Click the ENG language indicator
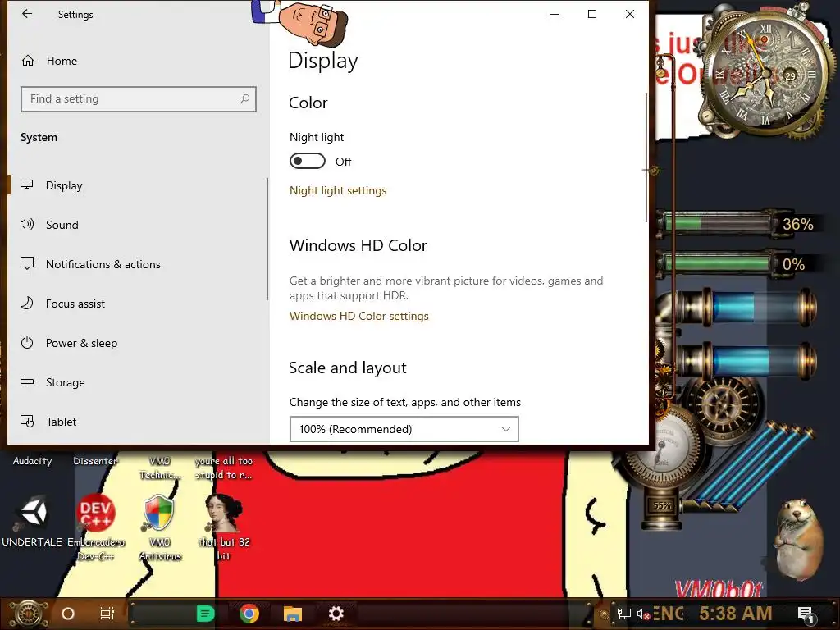This screenshot has height=630, width=840. 668,614
